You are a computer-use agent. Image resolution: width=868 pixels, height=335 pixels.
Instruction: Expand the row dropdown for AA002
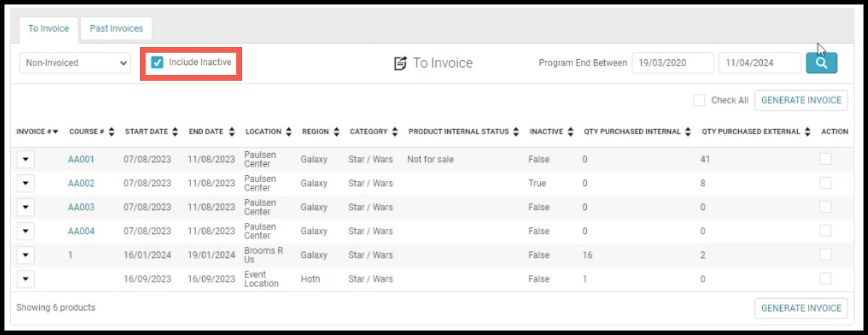[26, 183]
